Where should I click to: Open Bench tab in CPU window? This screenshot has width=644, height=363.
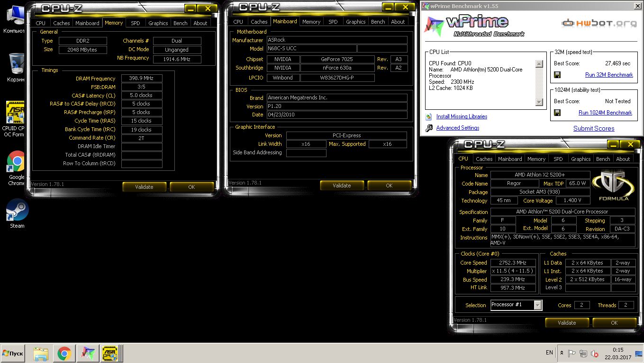pyautogui.click(x=603, y=159)
